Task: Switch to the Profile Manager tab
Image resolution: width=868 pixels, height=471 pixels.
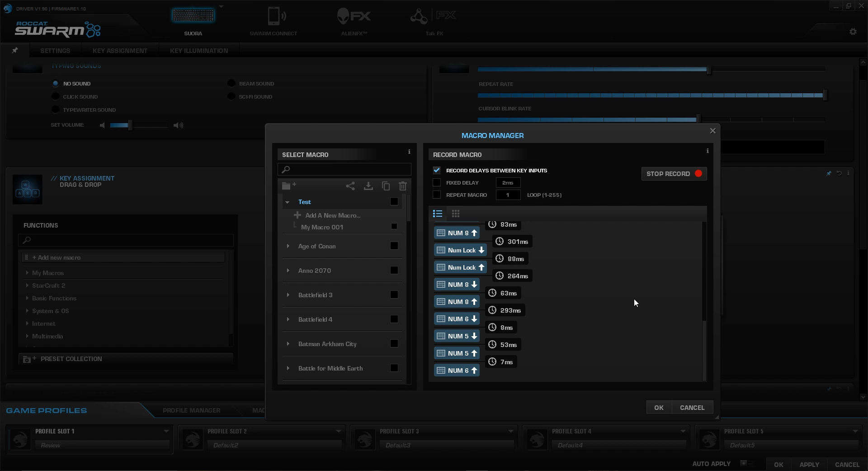Action: [x=192, y=410]
